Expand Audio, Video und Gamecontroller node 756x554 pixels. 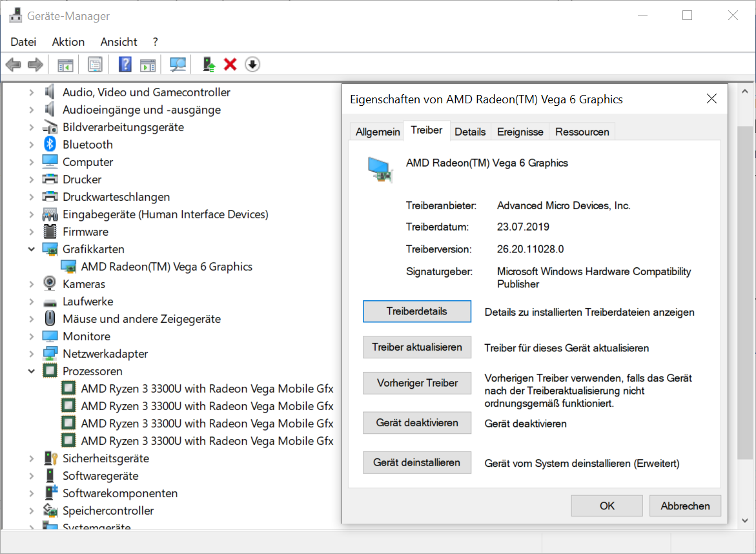[32, 92]
